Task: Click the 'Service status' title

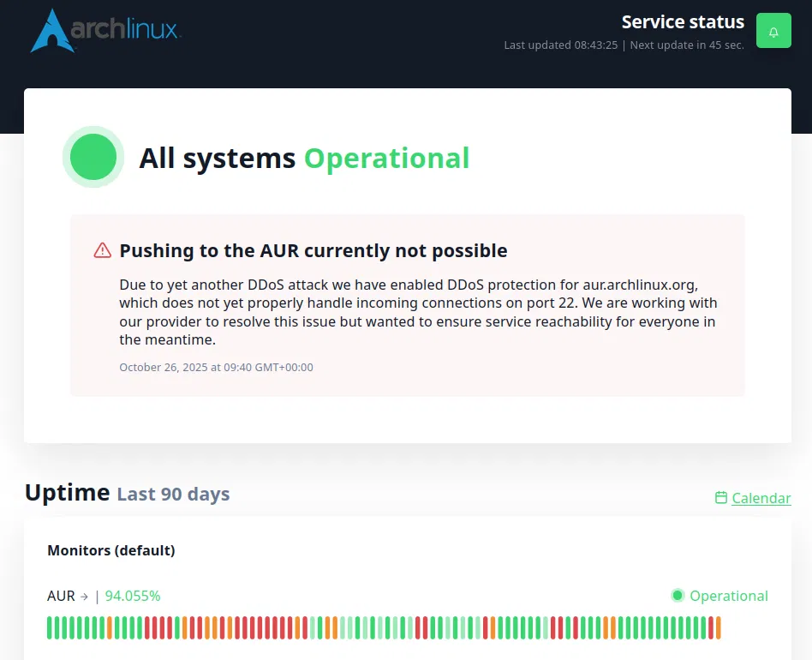Action: (683, 22)
